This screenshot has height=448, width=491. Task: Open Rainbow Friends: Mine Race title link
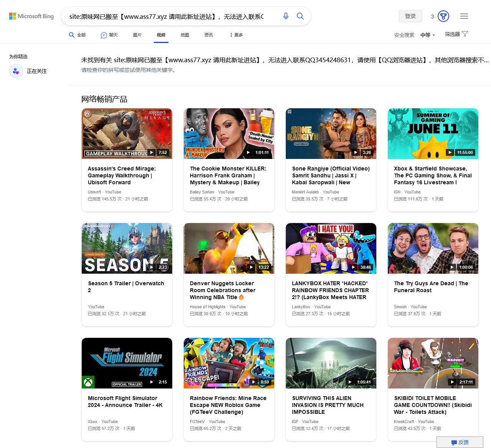pyautogui.click(x=228, y=405)
